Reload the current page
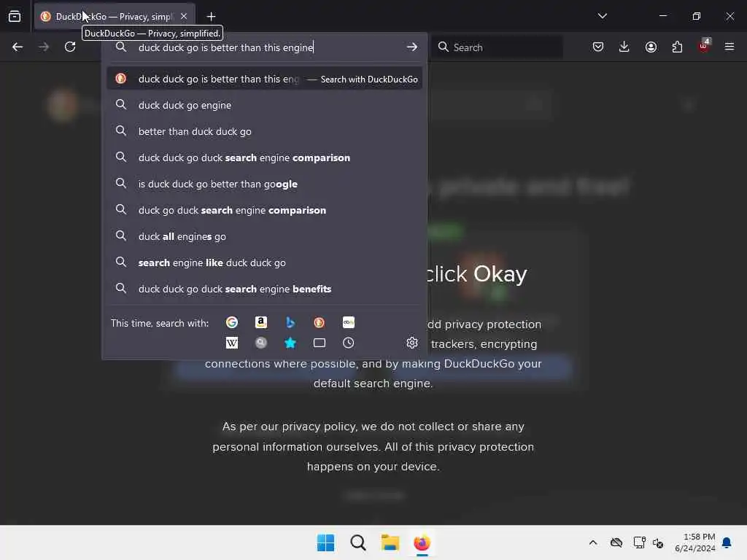The width and height of the screenshot is (747, 560). point(70,47)
